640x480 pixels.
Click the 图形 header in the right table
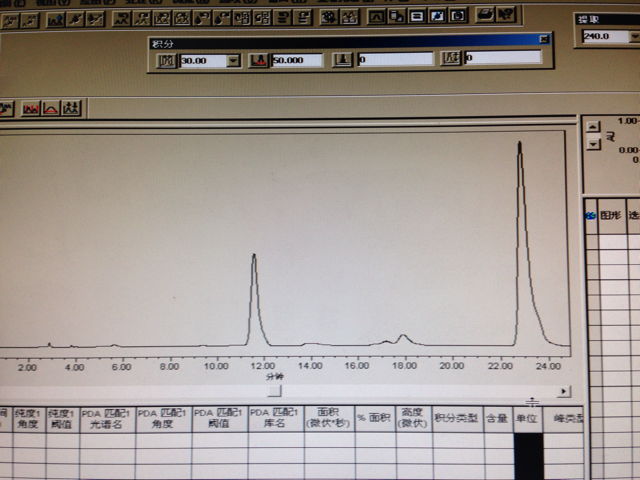611,216
